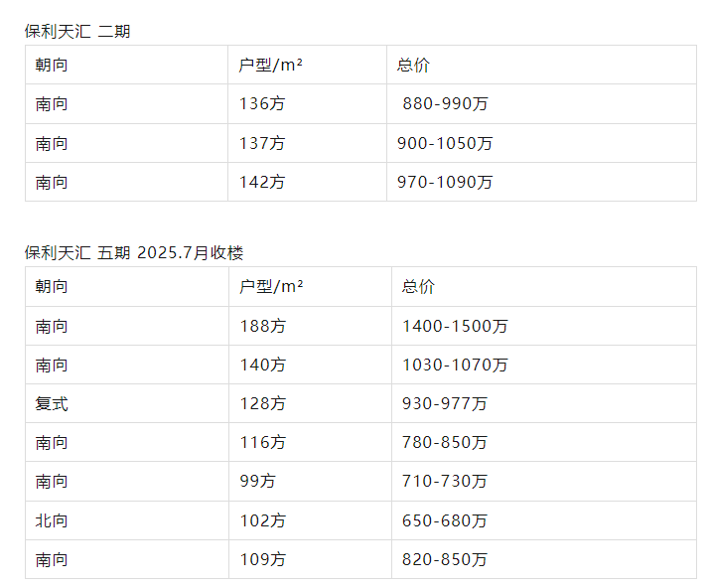This screenshot has height=588, width=712.
Task: Click 南向 in the 188方 row
Action: [x=52, y=326]
